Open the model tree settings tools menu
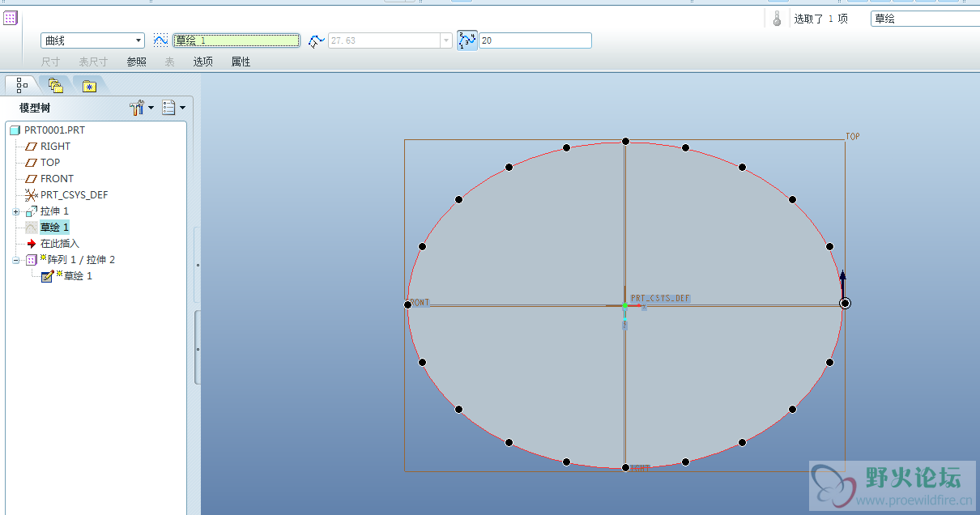This screenshot has width=980, height=515. pyautogui.click(x=142, y=108)
